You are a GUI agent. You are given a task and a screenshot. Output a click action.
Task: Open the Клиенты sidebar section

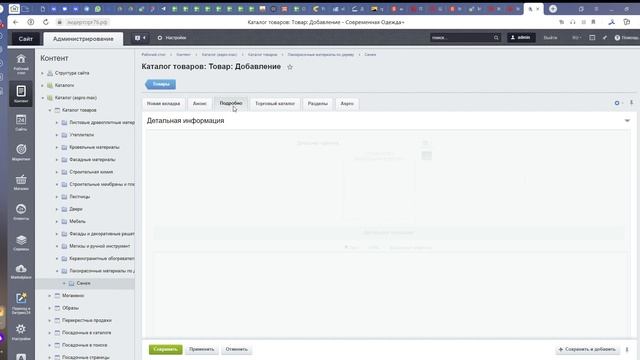pyautogui.click(x=21, y=212)
